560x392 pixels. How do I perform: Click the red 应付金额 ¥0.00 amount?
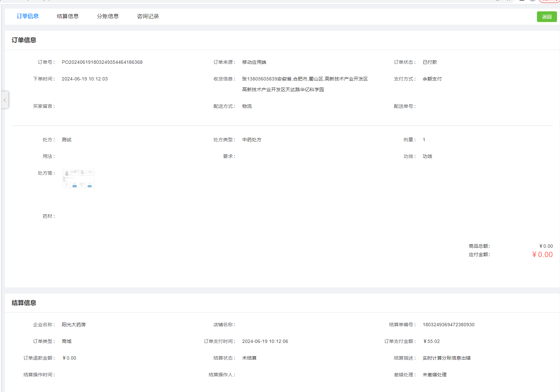pyautogui.click(x=542, y=255)
